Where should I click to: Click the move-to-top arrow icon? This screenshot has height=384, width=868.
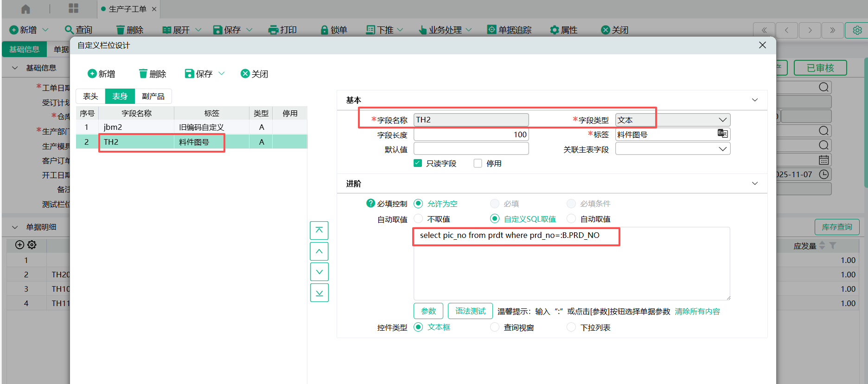[319, 230]
